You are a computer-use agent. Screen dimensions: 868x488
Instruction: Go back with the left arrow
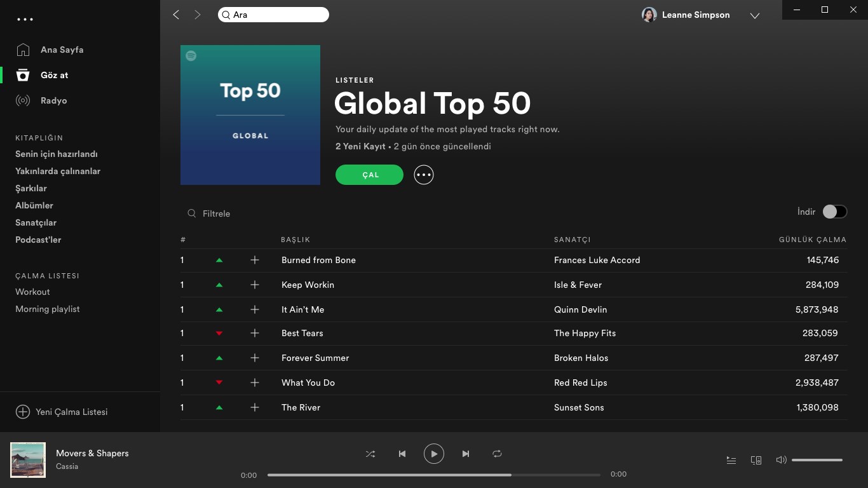pos(177,15)
